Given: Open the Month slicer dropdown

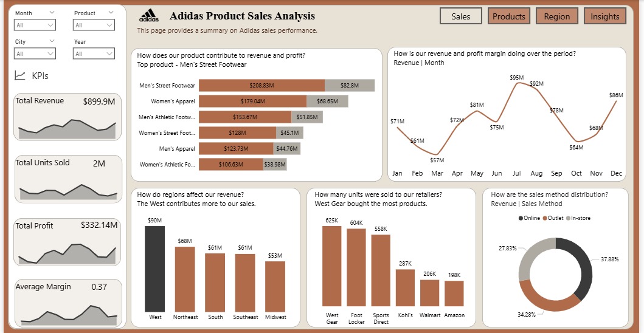Looking at the screenshot, I should point(35,25).
